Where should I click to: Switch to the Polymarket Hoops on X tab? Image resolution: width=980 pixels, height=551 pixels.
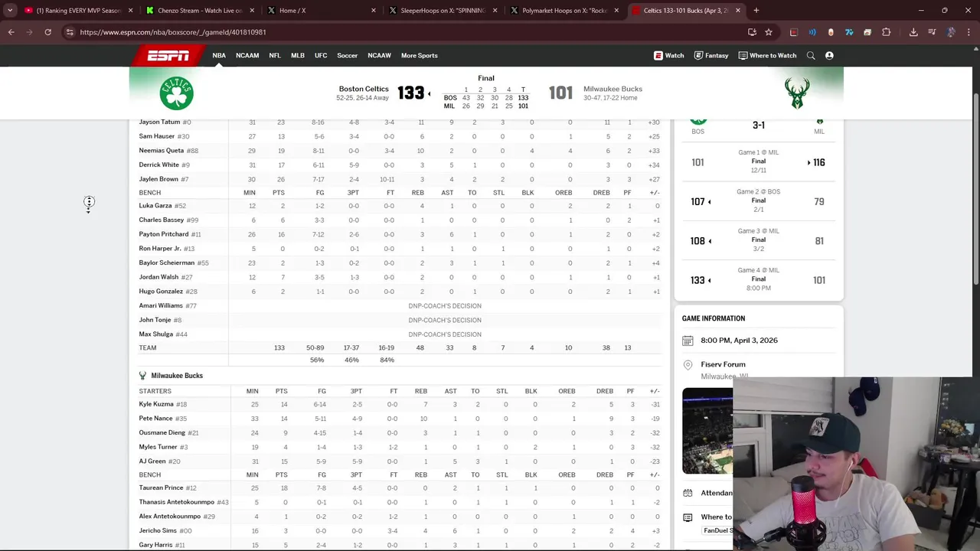pyautogui.click(x=563, y=11)
